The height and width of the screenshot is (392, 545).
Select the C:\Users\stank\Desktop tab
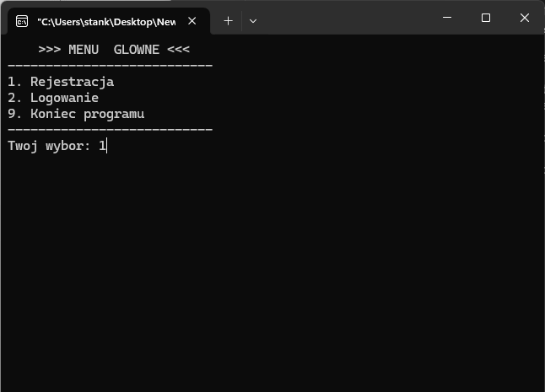coord(105,20)
